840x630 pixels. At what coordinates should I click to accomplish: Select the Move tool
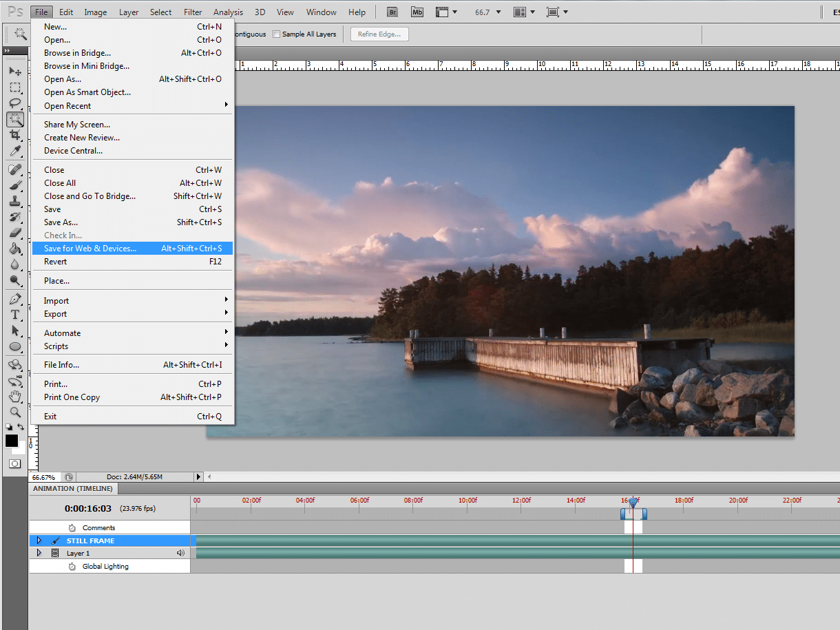click(14, 72)
